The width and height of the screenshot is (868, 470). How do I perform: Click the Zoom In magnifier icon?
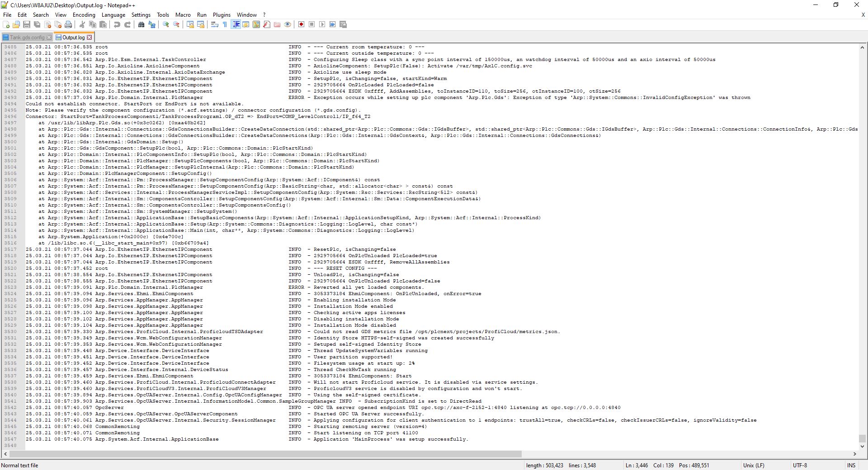[x=166, y=24]
